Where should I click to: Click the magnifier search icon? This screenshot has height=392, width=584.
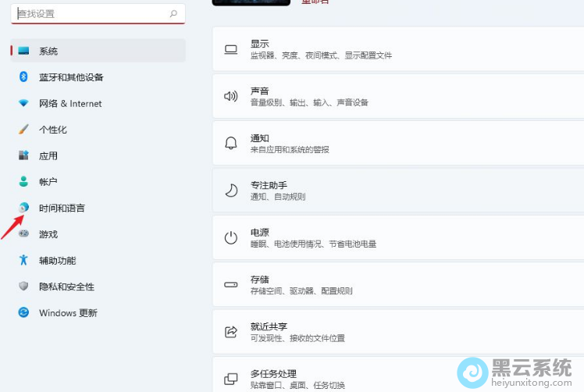pos(173,14)
